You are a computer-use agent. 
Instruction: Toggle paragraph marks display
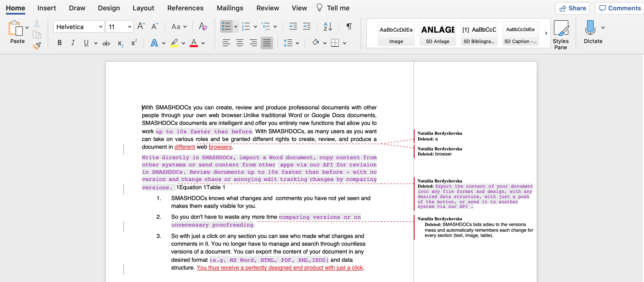pos(349,26)
